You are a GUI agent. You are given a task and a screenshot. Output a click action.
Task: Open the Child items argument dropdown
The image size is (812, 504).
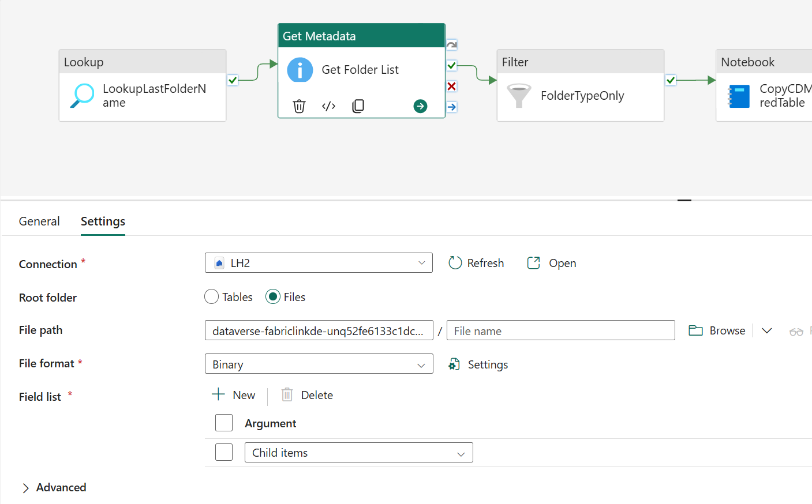point(461,452)
